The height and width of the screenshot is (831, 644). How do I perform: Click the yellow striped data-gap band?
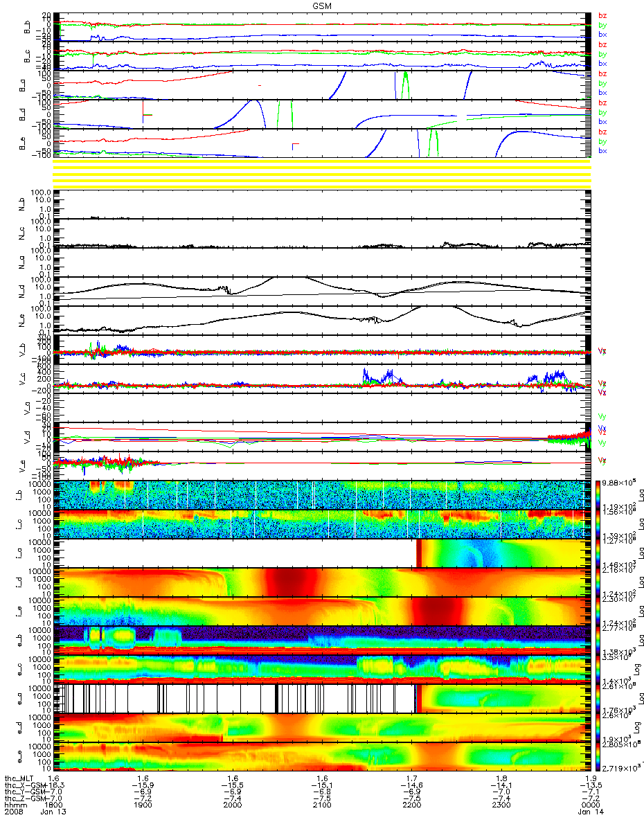(322, 172)
